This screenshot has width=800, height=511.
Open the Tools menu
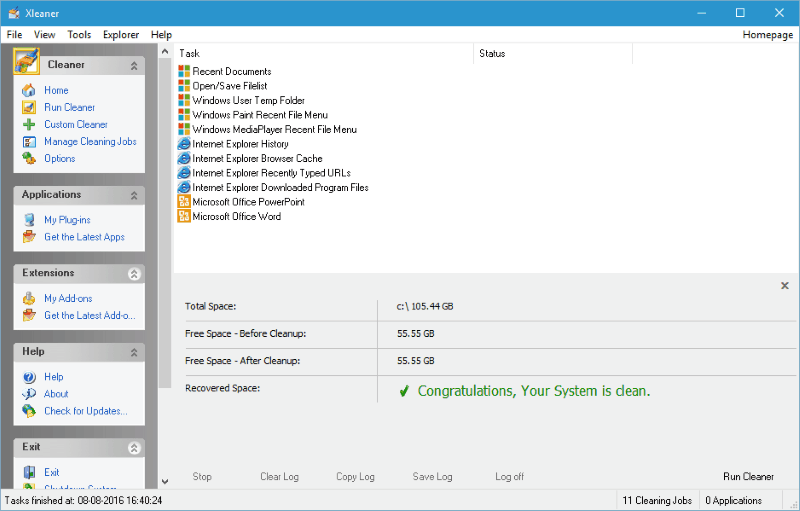pyautogui.click(x=79, y=35)
